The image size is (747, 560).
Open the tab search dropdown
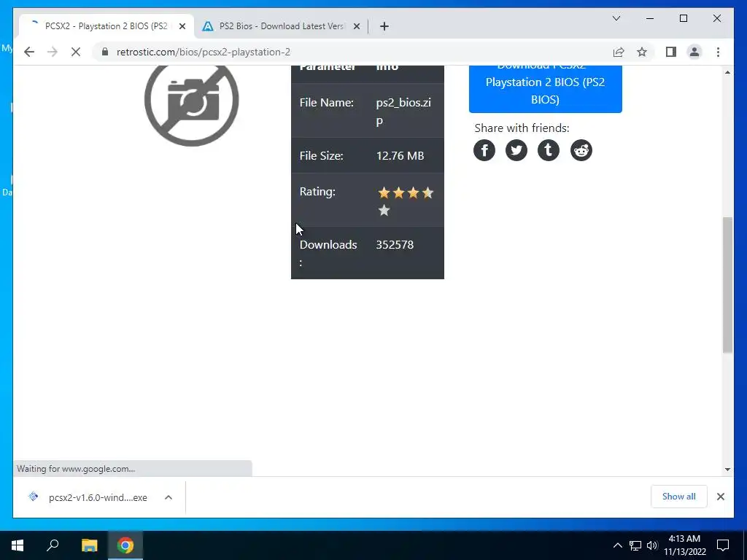pos(616,18)
